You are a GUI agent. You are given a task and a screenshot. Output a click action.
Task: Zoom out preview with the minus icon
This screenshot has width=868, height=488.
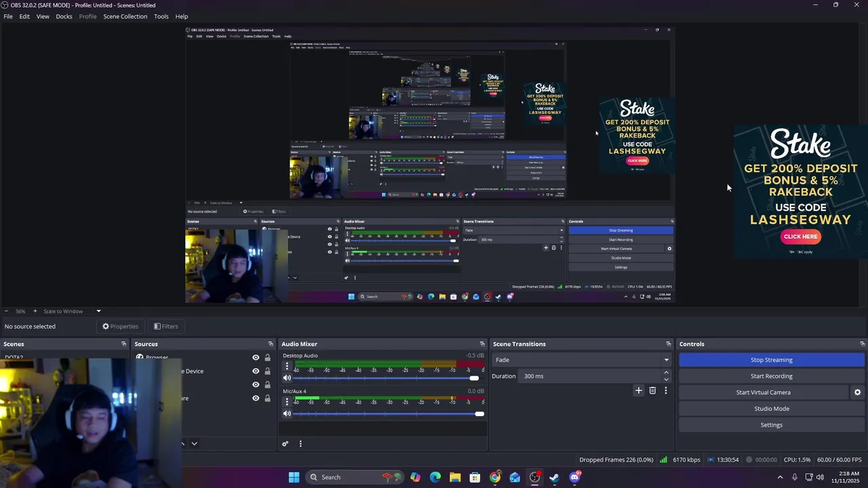6,311
